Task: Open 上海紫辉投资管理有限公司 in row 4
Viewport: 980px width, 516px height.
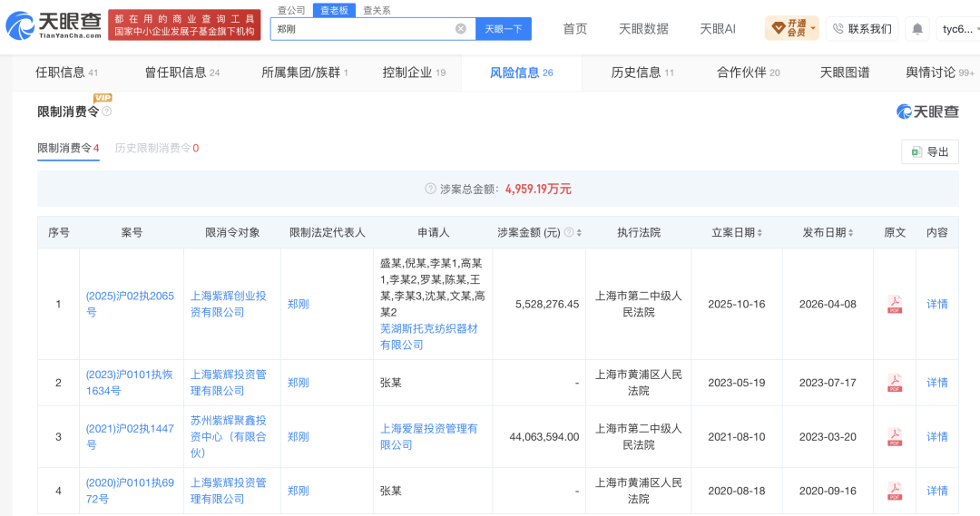Action: point(228,491)
